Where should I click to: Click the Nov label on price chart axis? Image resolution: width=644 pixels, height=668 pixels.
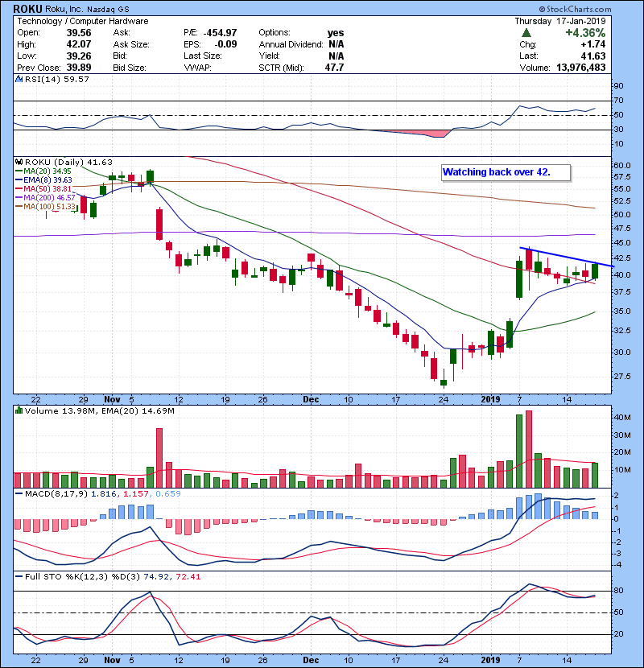click(x=112, y=400)
